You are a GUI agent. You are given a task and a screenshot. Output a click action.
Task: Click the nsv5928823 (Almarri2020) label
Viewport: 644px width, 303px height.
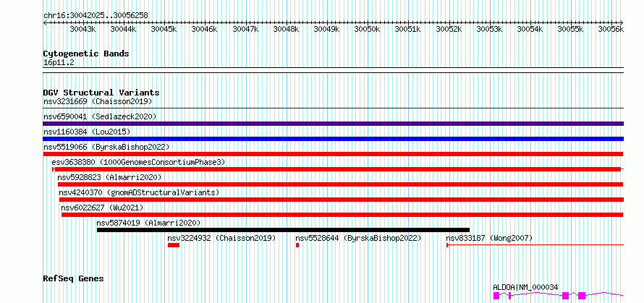click(109, 177)
